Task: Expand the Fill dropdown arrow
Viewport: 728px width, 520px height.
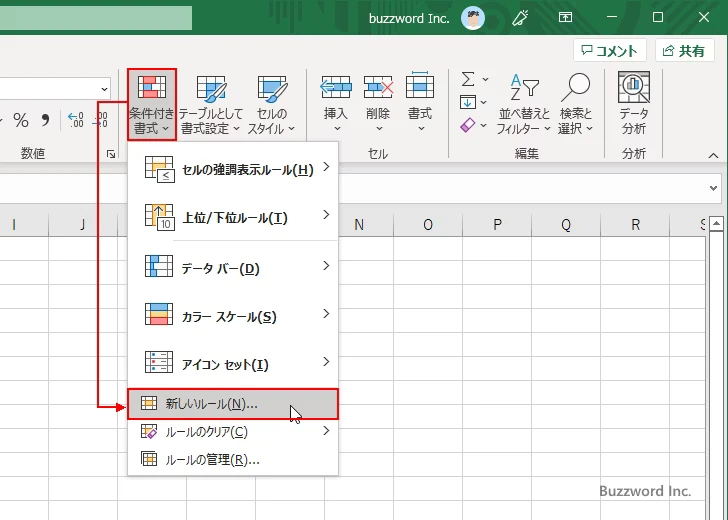Action: 483,102
